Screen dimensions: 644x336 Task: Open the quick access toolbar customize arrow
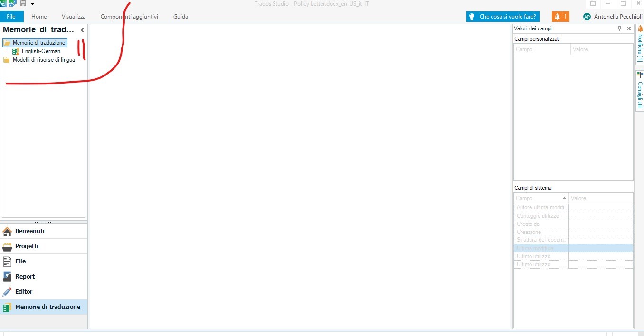click(33, 3)
